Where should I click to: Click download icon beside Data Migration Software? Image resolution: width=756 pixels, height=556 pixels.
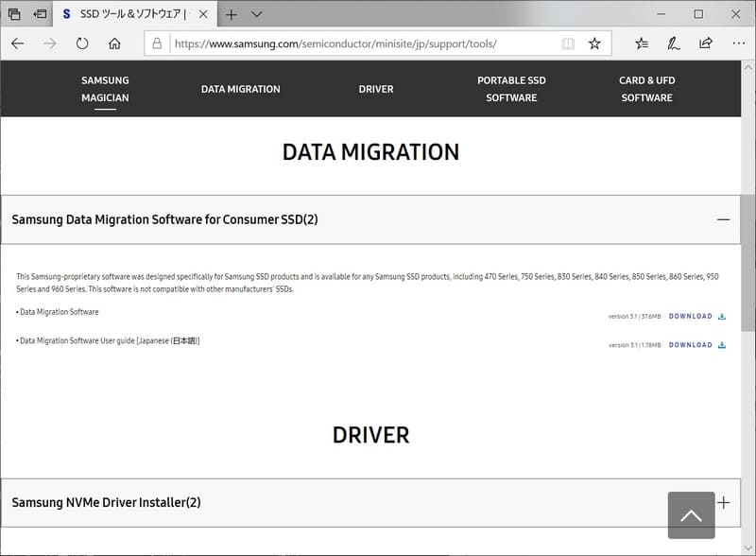pos(720,316)
